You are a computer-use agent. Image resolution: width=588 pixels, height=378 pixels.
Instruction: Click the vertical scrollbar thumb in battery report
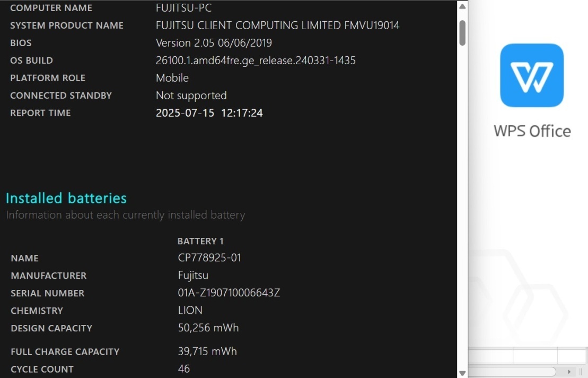(x=462, y=33)
